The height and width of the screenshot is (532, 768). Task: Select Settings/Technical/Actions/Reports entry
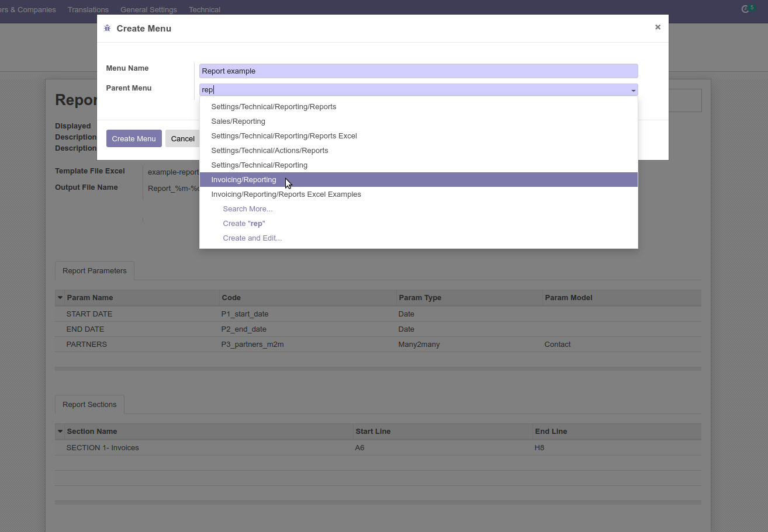pyautogui.click(x=418, y=151)
